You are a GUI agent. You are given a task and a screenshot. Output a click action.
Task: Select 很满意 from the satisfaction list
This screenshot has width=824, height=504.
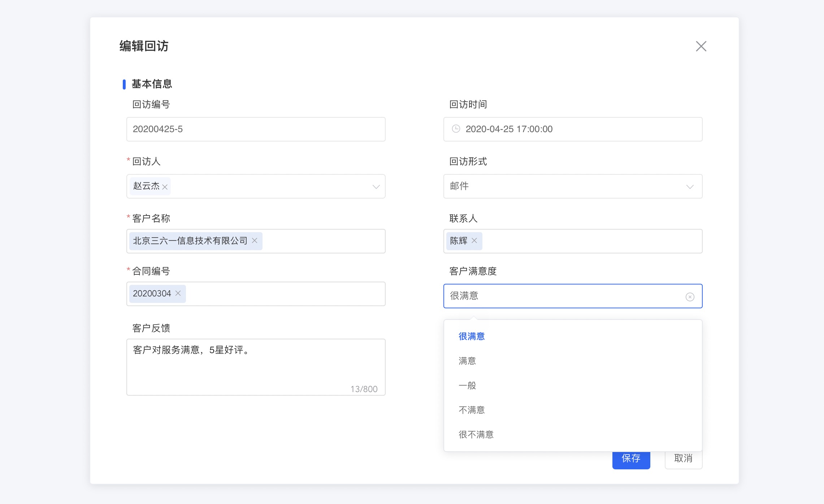472,336
